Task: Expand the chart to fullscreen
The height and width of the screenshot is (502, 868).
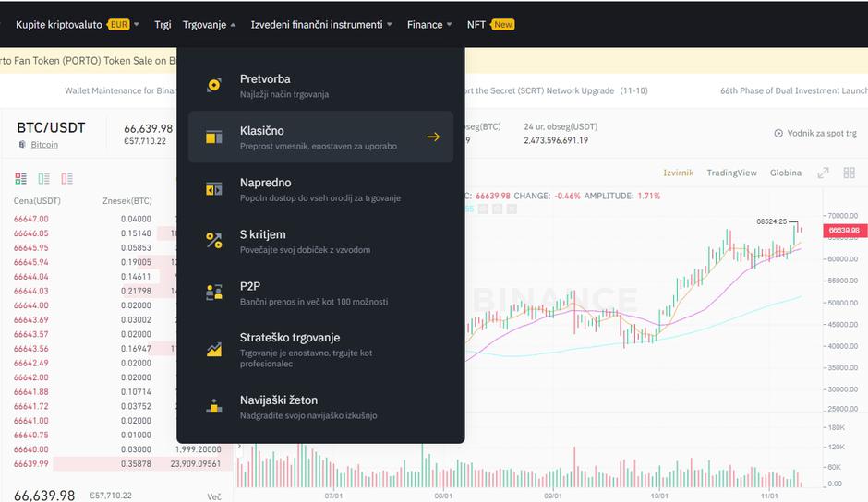Action: click(823, 173)
